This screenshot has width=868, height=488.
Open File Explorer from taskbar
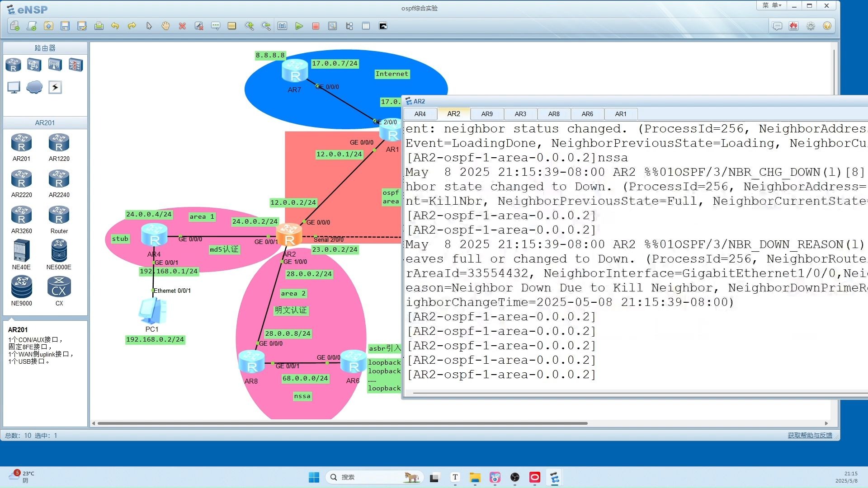pyautogui.click(x=475, y=477)
